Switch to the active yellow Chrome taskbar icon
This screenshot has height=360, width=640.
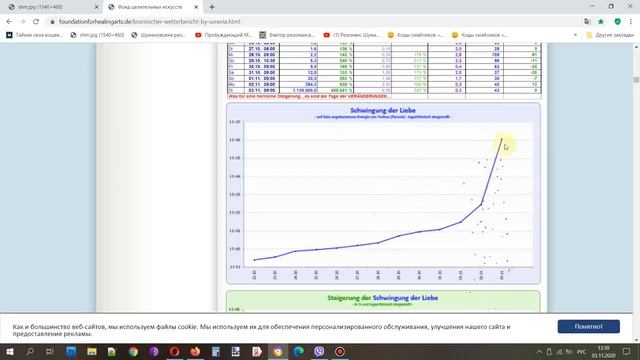point(278,351)
